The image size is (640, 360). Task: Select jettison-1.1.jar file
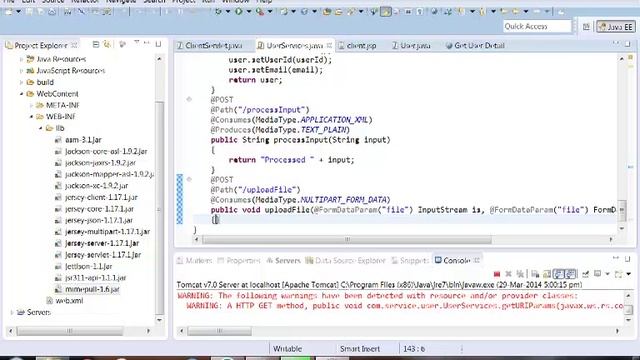[89, 267]
